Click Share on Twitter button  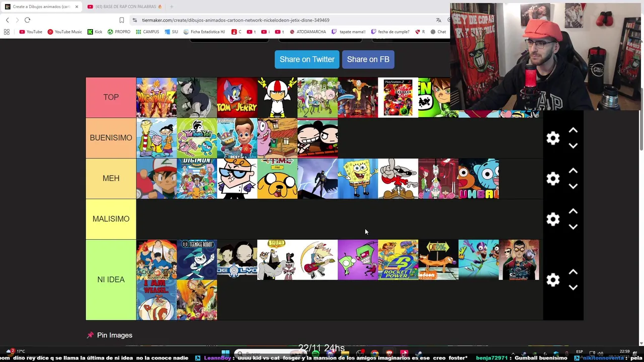pos(307,59)
